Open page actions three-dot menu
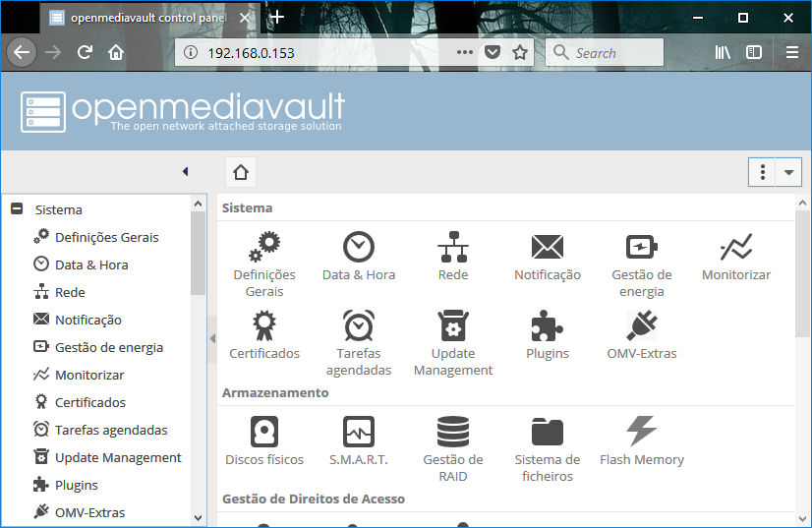 tap(465, 52)
